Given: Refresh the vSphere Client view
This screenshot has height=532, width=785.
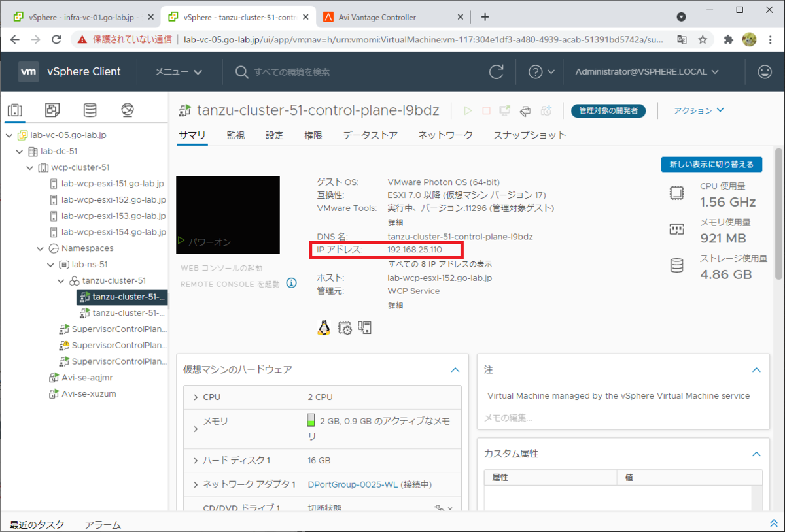Looking at the screenshot, I should 497,72.
